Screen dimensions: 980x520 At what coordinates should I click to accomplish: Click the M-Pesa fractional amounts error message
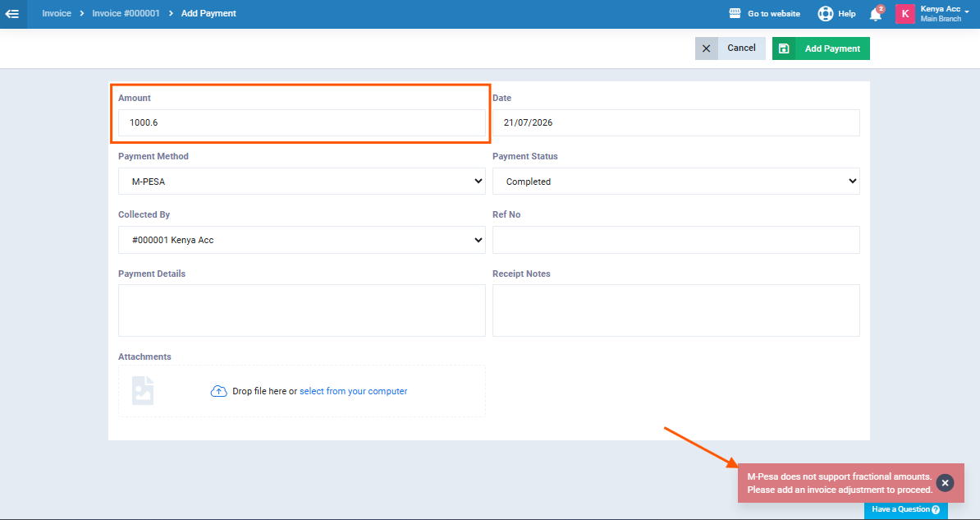tap(840, 483)
